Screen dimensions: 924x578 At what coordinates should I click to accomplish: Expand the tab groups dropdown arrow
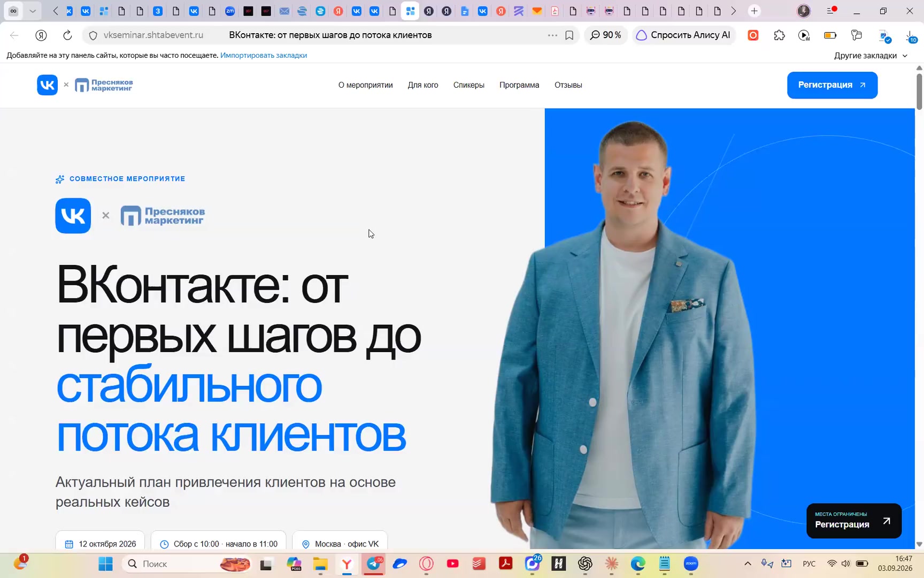pyautogui.click(x=33, y=11)
